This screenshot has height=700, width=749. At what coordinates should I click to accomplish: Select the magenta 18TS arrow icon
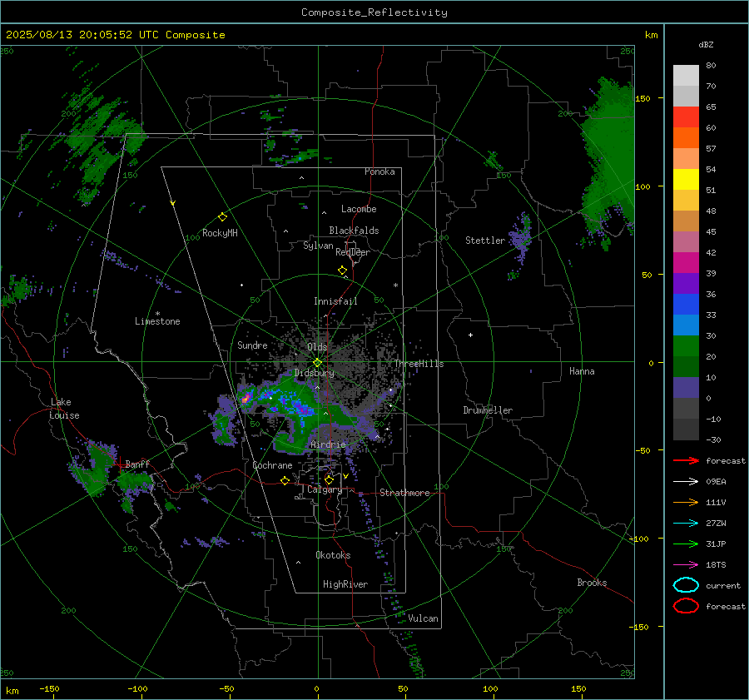pos(686,565)
